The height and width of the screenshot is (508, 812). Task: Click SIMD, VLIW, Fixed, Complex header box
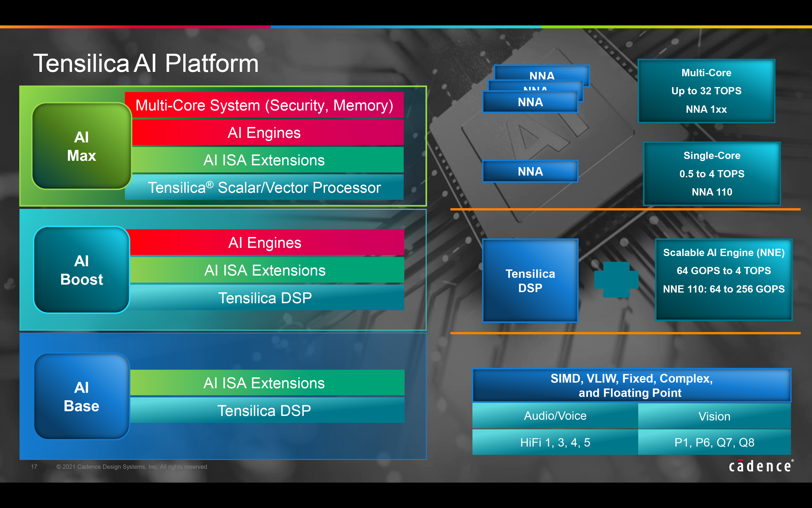click(631, 385)
